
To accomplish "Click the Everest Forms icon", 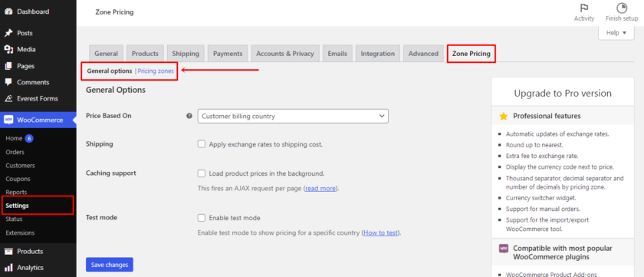I will 8,99.
